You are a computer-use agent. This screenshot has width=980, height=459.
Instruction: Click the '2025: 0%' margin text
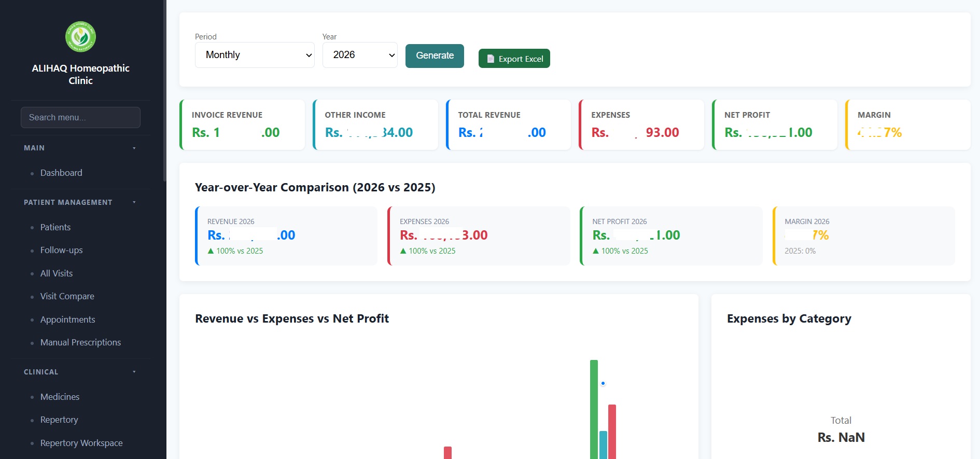point(800,251)
